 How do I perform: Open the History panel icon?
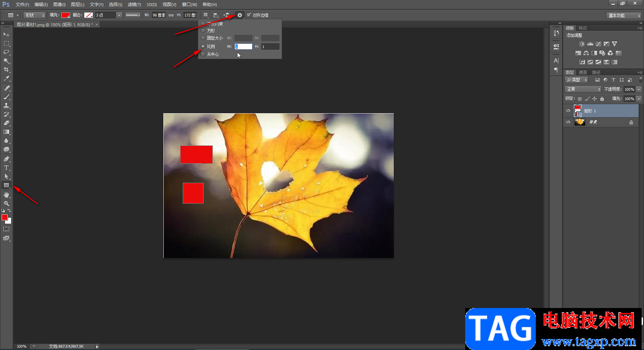556,33
